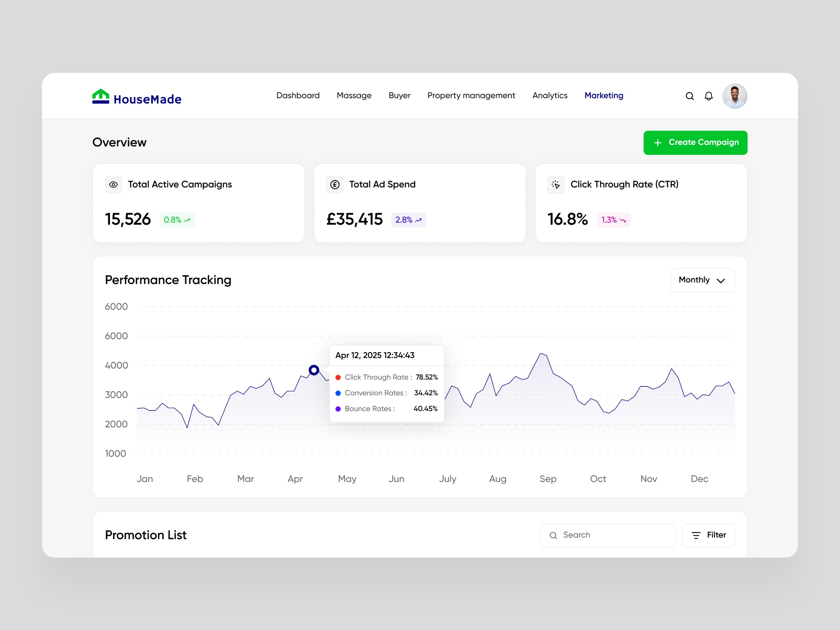Open the Monthly time range dropdown
The width and height of the screenshot is (840, 630).
[702, 280]
